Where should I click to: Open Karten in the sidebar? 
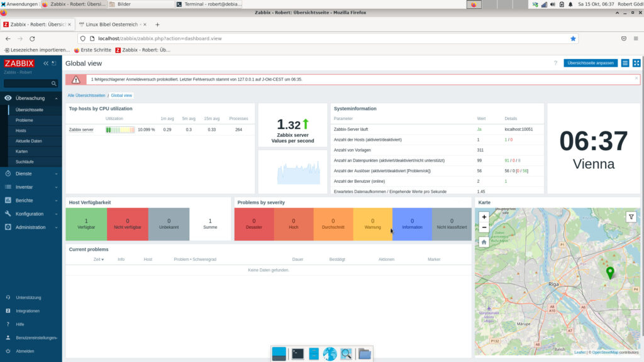(22, 151)
